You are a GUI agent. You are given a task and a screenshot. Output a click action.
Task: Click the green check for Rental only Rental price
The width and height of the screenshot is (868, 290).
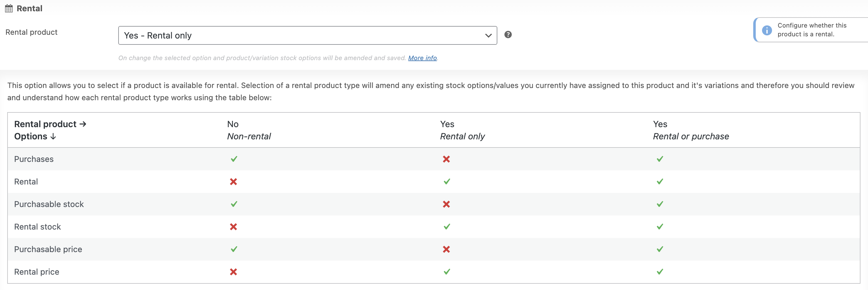tap(447, 272)
